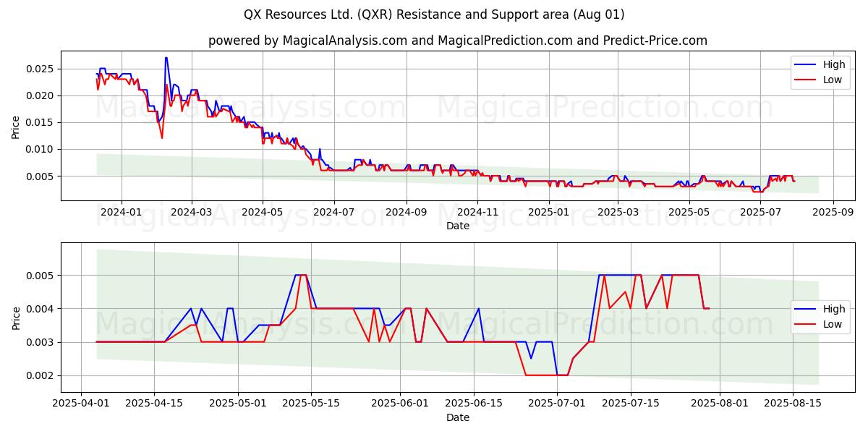Click the '2025-06-15' x-axis label on the bottom chart
Screen dimensions: 868x434
point(475,404)
